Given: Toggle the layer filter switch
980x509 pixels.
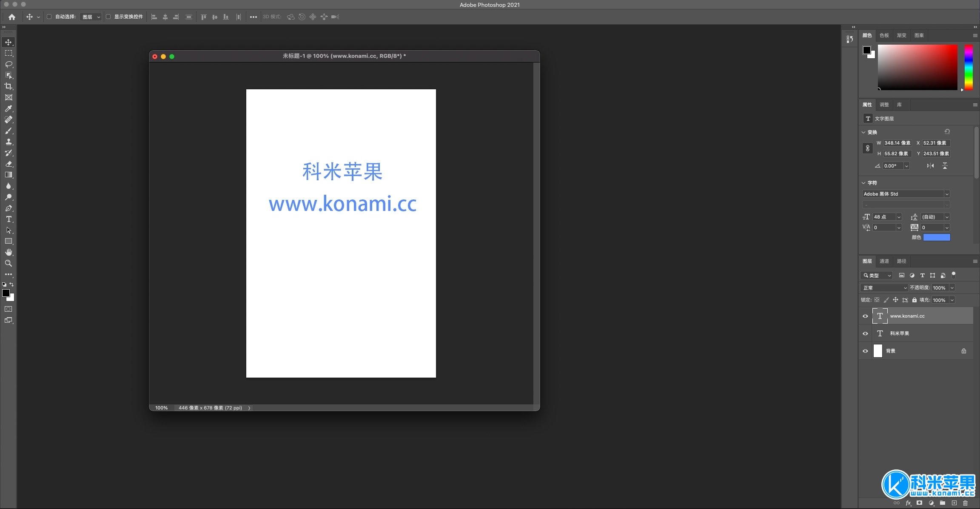Looking at the screenshot, I should 954,275.
